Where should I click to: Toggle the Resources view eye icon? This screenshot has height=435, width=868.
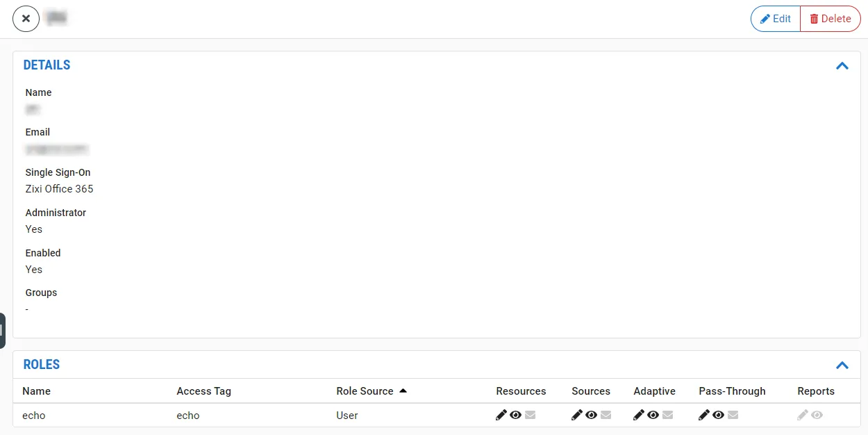coord(516,415)
